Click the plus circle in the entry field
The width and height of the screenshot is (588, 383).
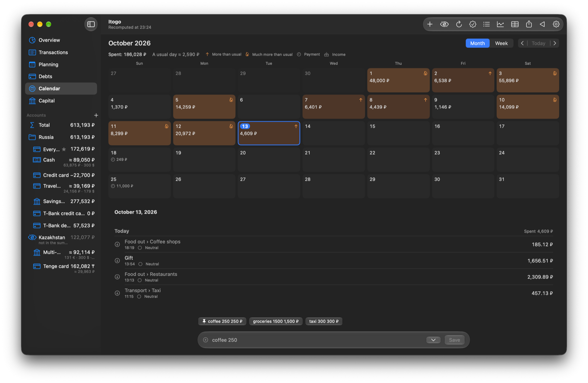point(205,340)
